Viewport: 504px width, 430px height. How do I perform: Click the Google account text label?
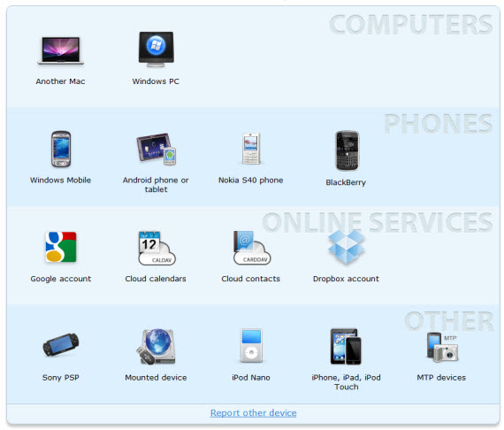coord(61,279)
